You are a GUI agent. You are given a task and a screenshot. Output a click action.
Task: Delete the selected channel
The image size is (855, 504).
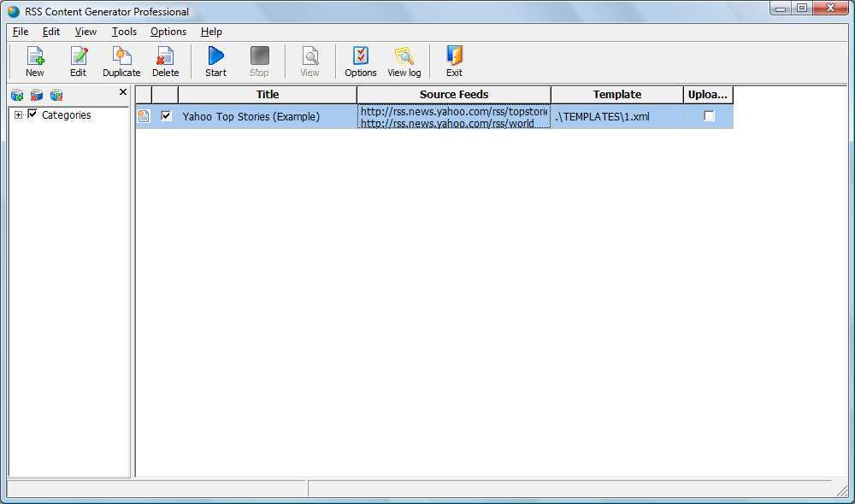[165, 60]
